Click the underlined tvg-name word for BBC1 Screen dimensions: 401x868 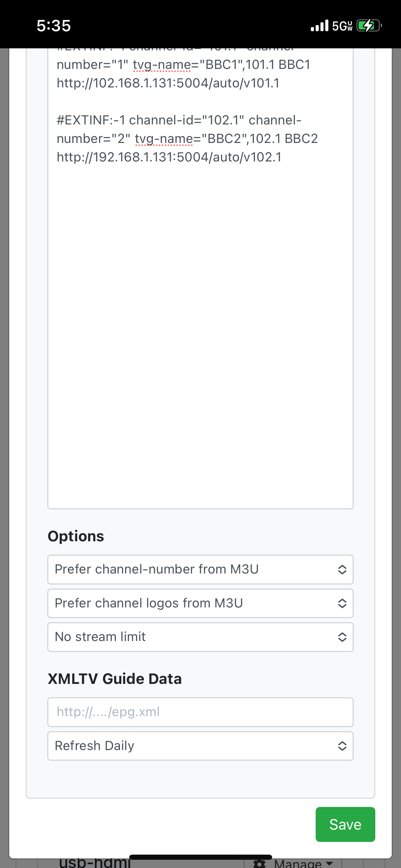(162, 65)
